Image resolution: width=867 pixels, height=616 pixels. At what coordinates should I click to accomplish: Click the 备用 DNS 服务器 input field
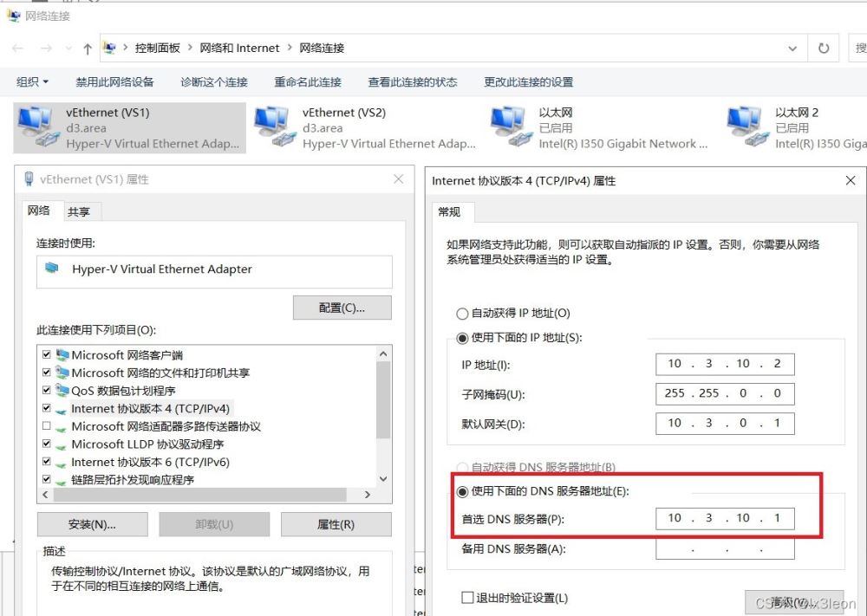(x=725, y=548)
